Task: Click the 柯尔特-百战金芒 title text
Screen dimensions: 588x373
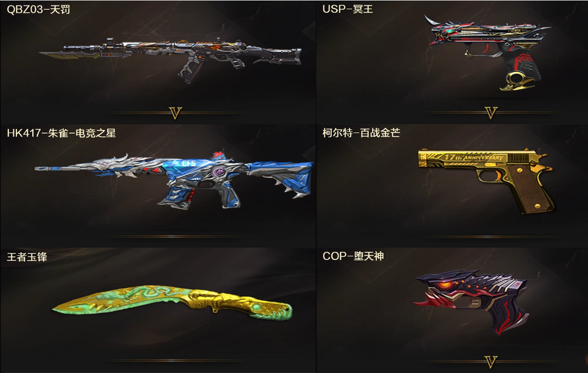Action: 361,133
